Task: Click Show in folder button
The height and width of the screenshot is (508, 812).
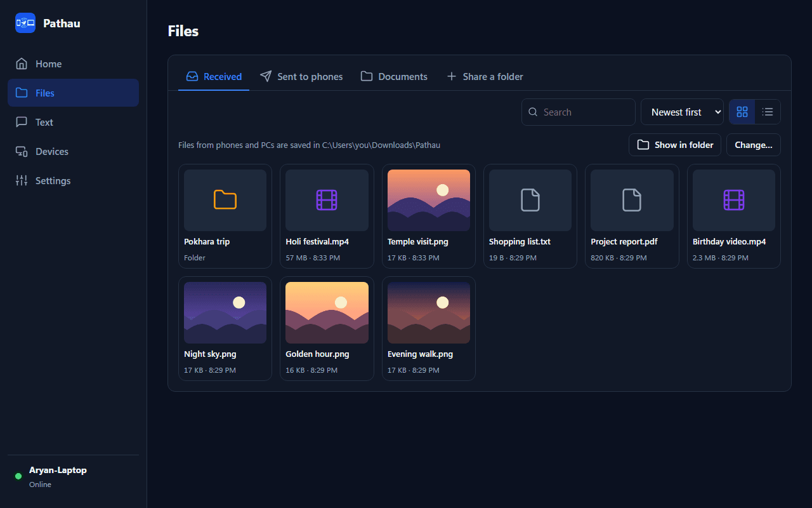Action: (675, 145)
